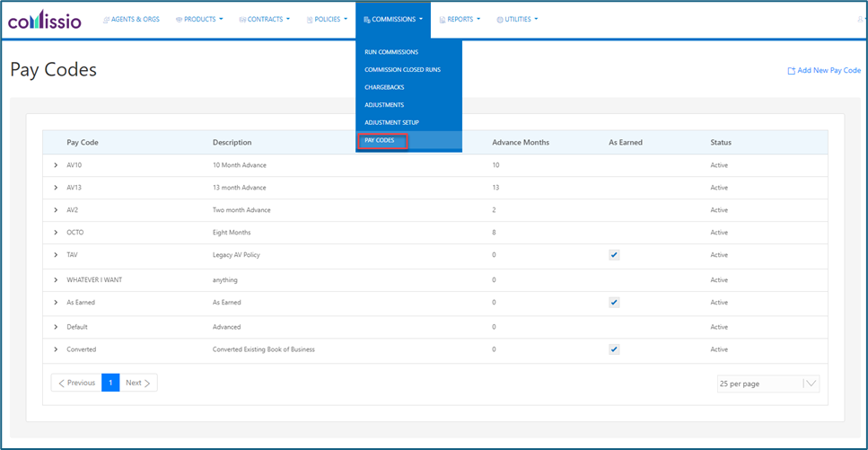Open the Utilities dropdown menu
Image resolution: width=868 pixels, height=450 pixels.
pyautogui.click(x=518, y=20)
